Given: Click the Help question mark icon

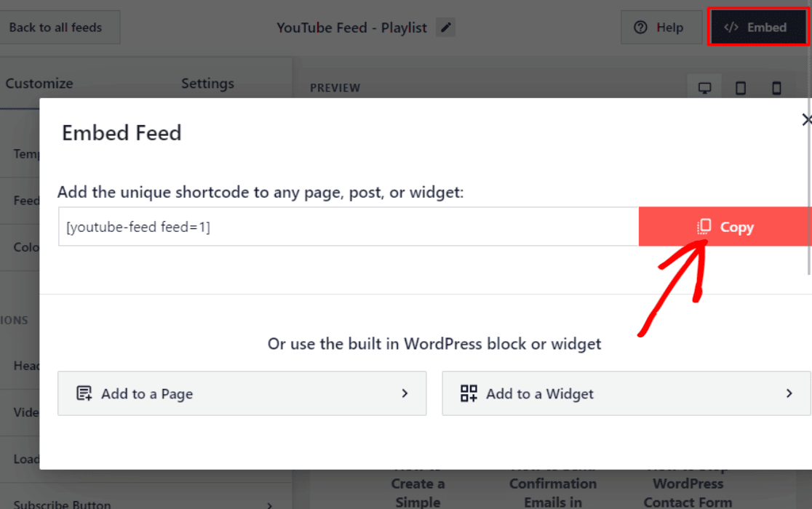Looking at the screenshot, I should click(640, 28).
